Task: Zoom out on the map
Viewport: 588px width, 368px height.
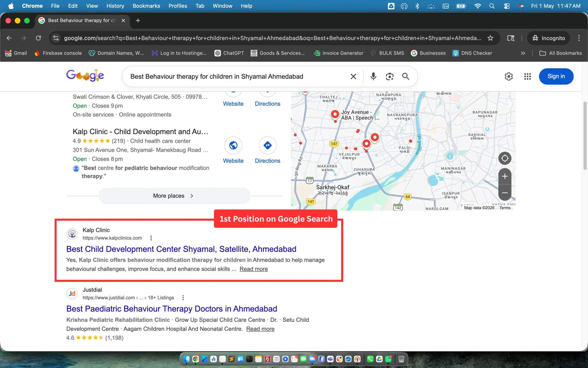Action: [505, 193]
